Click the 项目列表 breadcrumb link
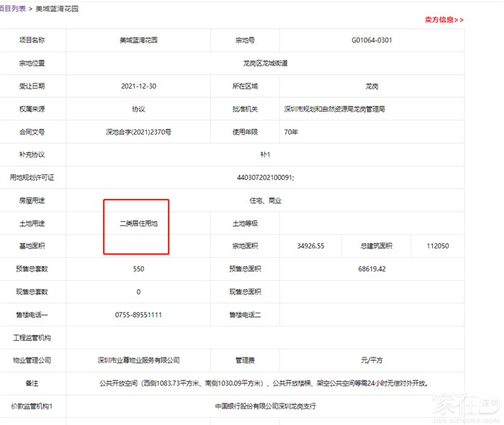 (x=13, y=9)
